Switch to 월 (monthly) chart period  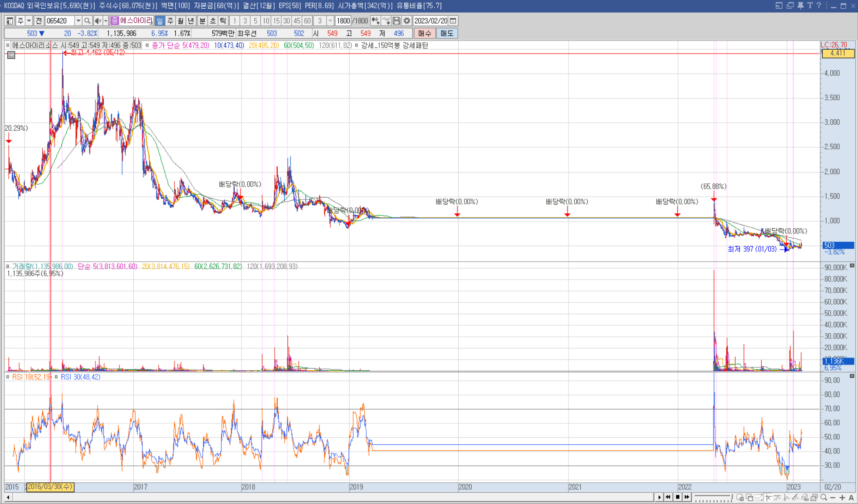pyautogui.click(x=180, y=21)
